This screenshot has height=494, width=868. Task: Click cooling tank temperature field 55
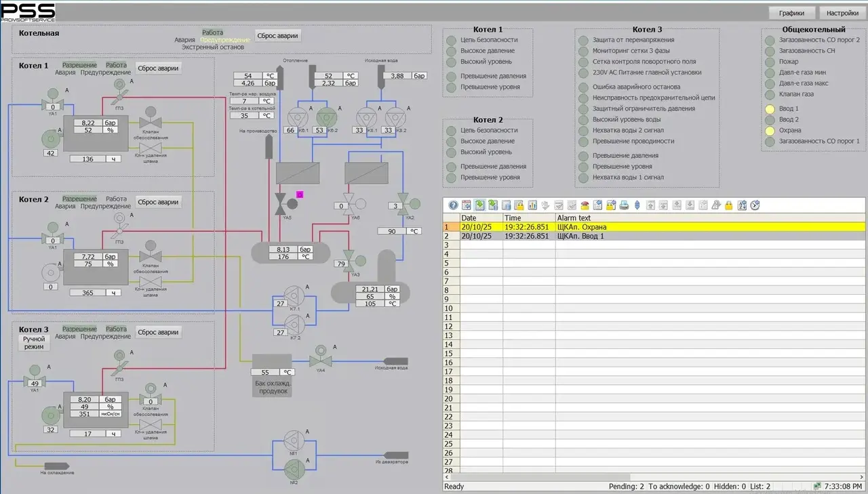pos(265,372)
